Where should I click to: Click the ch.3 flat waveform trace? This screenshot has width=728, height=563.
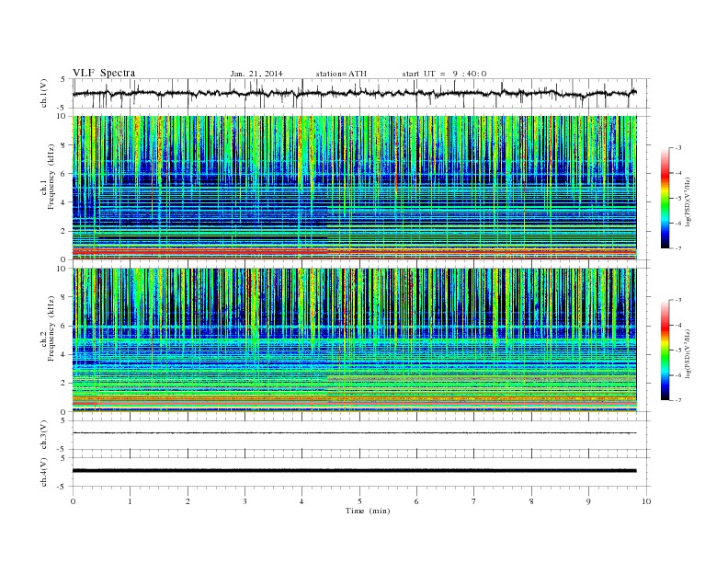(x=354, y=433)
